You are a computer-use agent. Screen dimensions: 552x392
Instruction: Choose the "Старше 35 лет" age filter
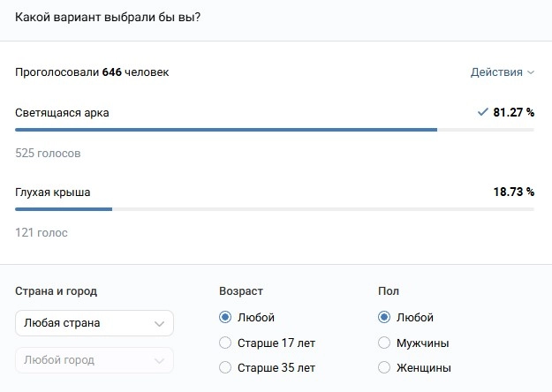225,367
